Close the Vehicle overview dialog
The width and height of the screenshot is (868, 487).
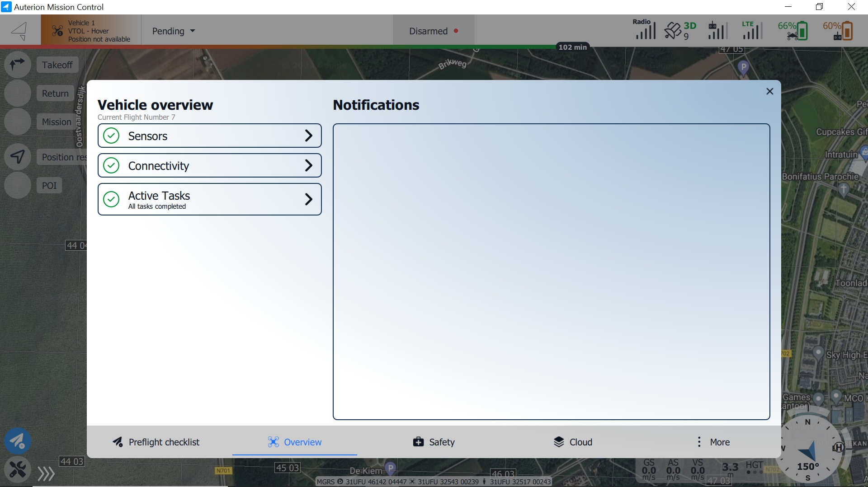(x=769, y=91)
